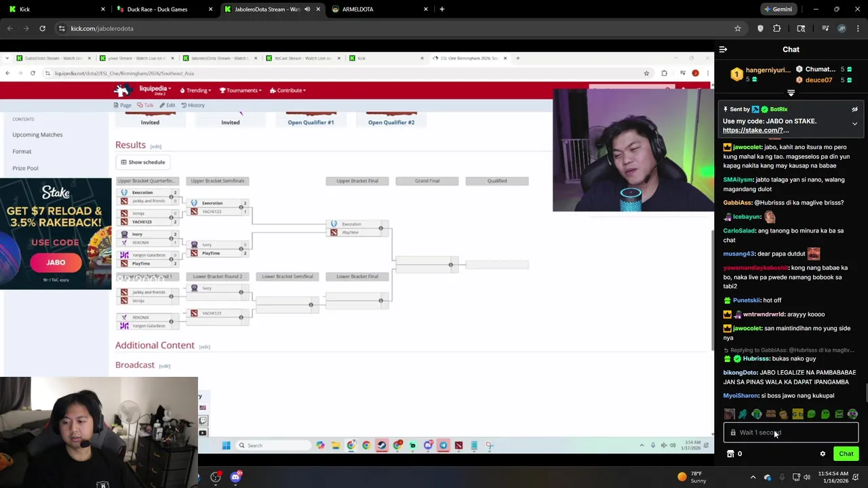
Task: Open Tournaments dropdown on Liquipedia
Action: [239, 90]
